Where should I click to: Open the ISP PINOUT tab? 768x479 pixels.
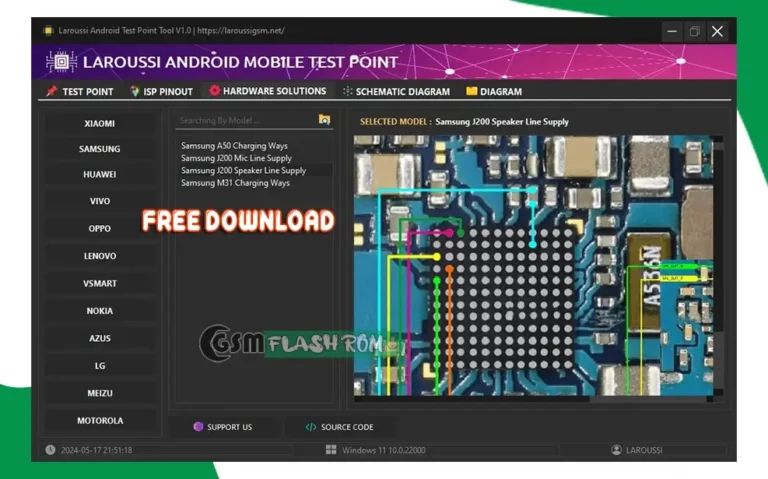coord(162,92)
